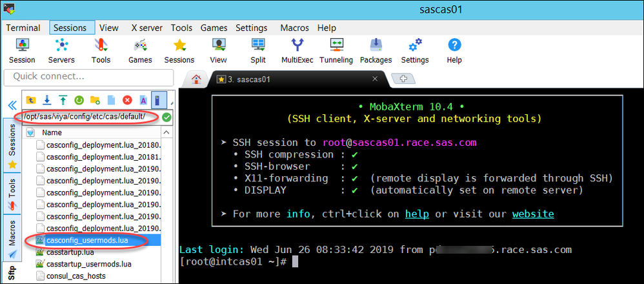This screenshot has height=284, width=644.
Task: Click the Tools toolbar icon
Action: [101, 50]
